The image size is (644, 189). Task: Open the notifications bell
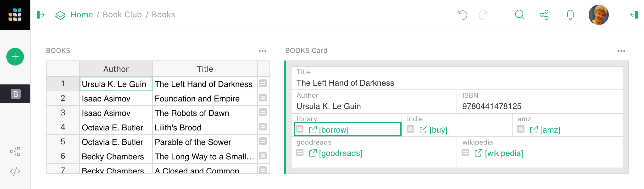tap(570, 15)
